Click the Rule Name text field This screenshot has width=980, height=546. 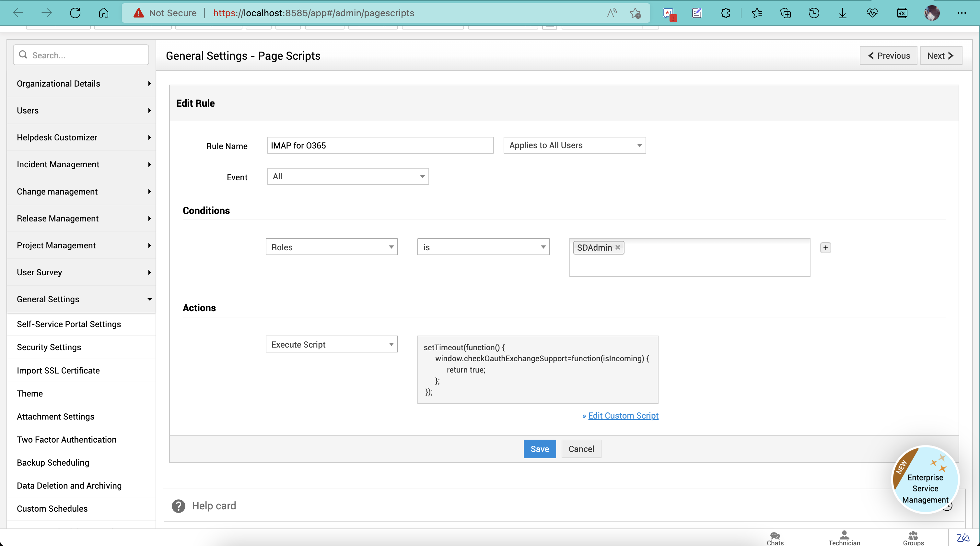[380, 145]
